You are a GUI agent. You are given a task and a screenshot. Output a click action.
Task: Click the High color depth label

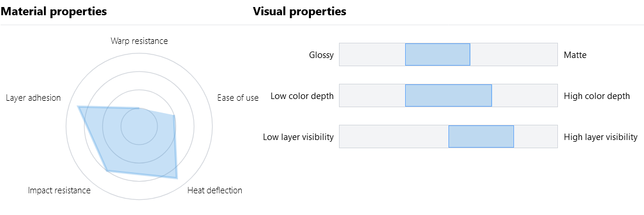coord(597,96)
